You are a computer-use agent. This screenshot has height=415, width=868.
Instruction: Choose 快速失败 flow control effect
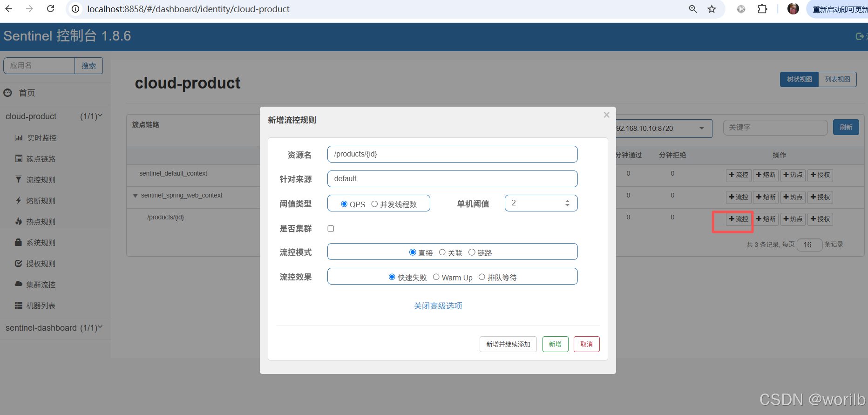coord(392,277)
